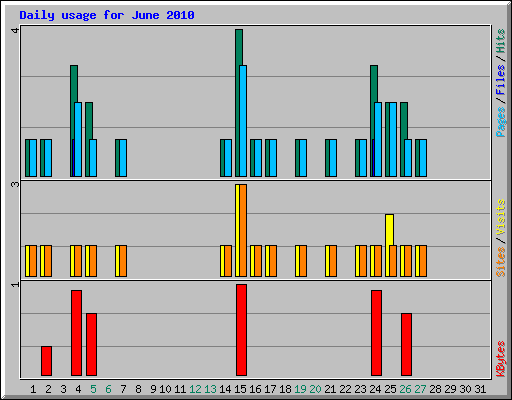Click the green x-axis day label "6"
512x400 pixels.
(108, 389)
